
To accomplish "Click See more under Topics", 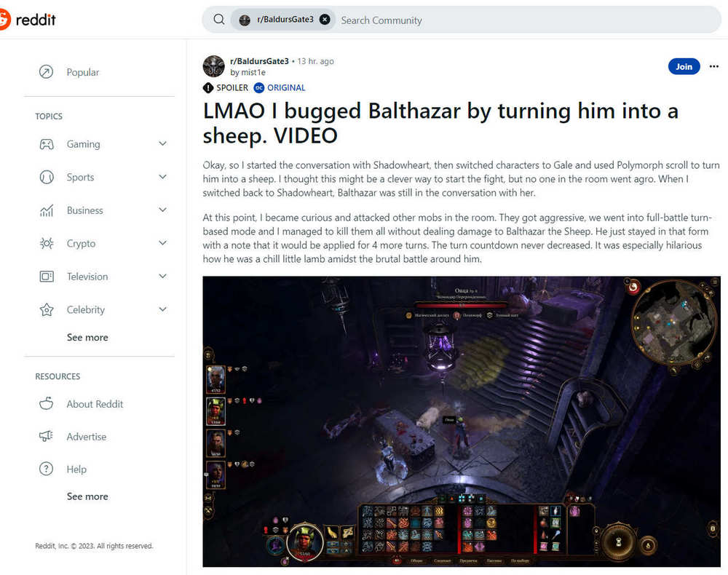I will [87, 338].
